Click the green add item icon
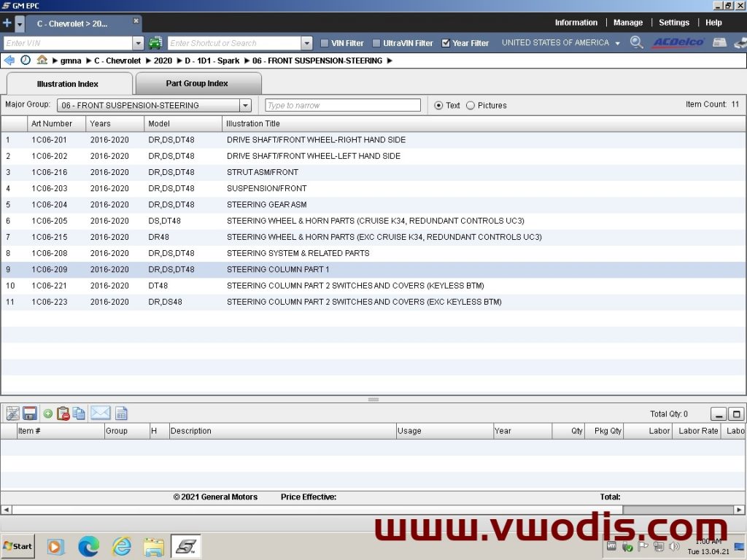Screen dimensions: 747x560 (47, 414)
